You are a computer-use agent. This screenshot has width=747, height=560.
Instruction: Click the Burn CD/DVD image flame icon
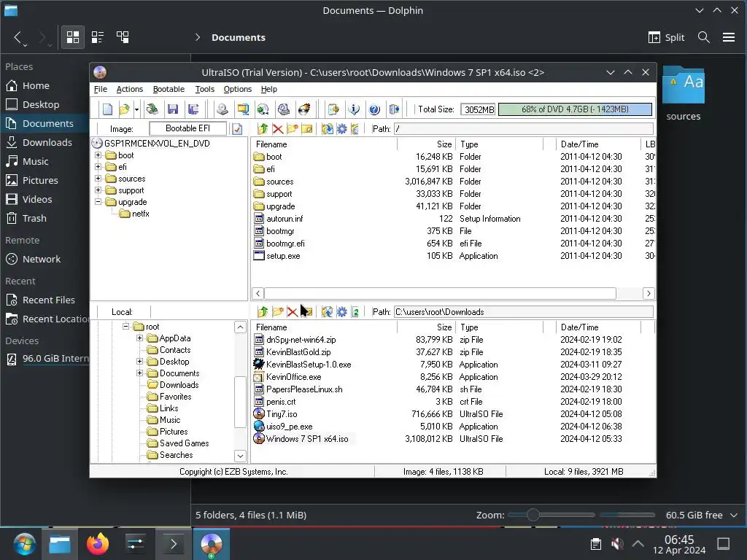304,109
